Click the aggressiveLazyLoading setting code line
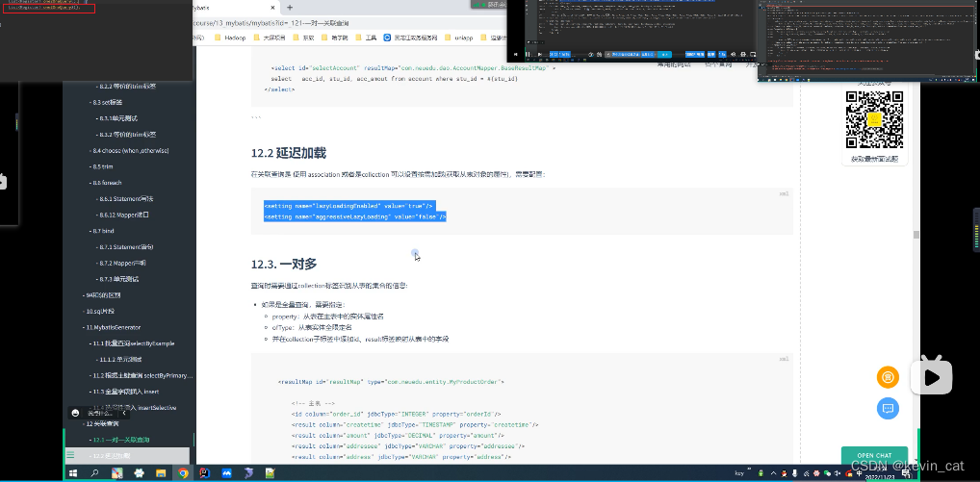 pos(355,216)
